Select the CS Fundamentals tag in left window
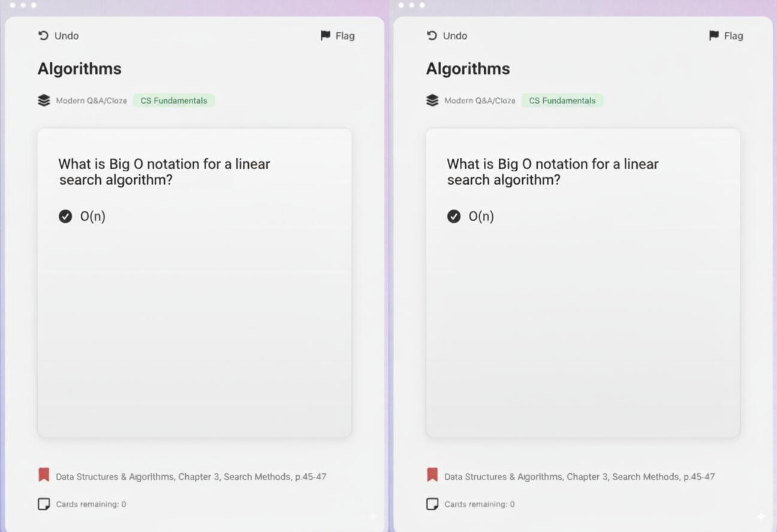 tap(174, 101)
